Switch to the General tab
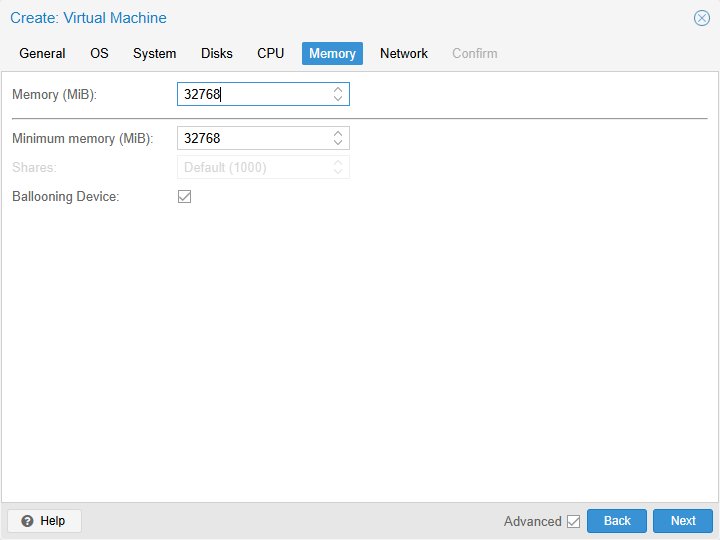 point(42,54)
